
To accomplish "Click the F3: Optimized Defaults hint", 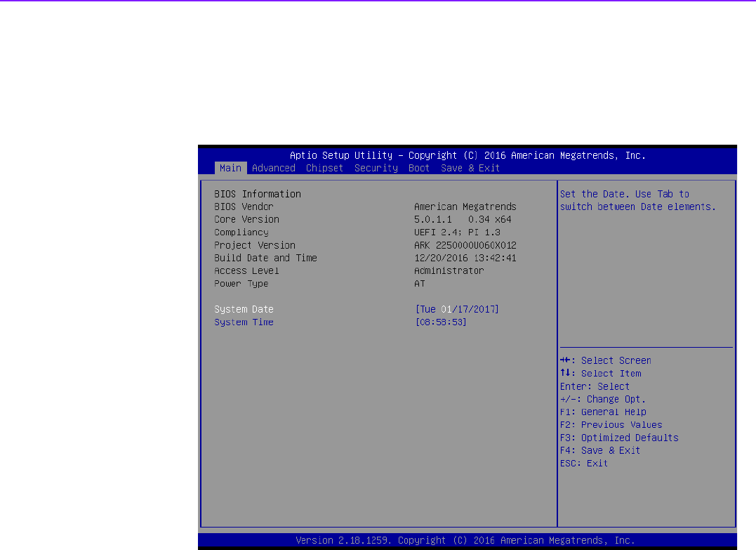I will tap(620, 438).
